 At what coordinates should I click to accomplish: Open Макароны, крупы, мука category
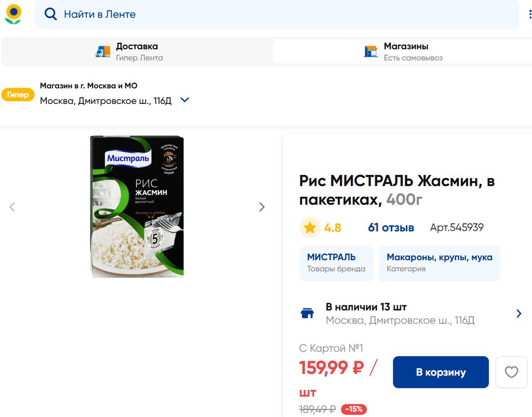point(439,263)
